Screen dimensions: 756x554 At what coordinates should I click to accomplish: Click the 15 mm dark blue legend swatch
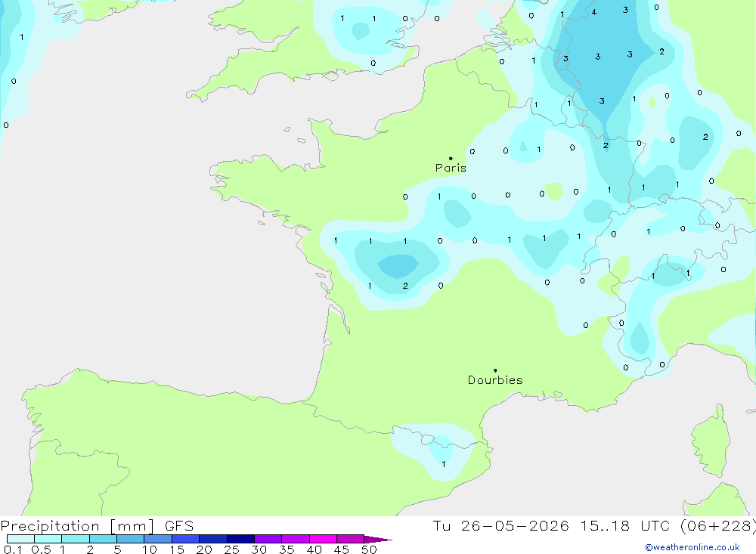point(185,539)
